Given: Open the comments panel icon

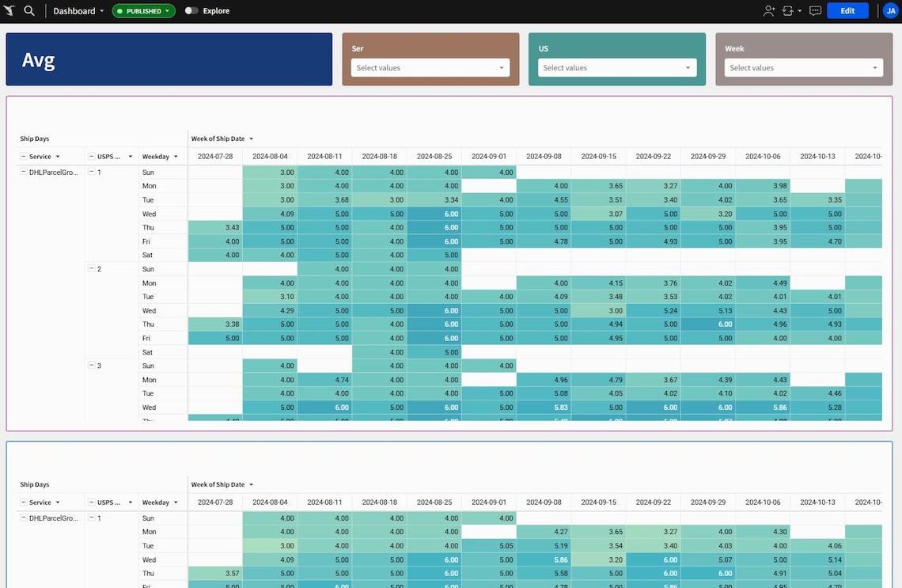Looking at the screenshot, I should pyautogui.click(x=815, y=11).
